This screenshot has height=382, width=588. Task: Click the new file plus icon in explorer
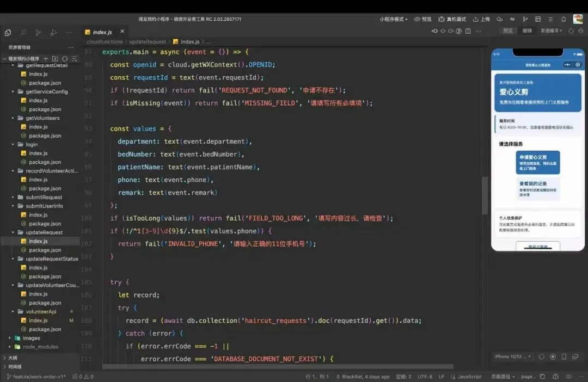click(45, 59)
